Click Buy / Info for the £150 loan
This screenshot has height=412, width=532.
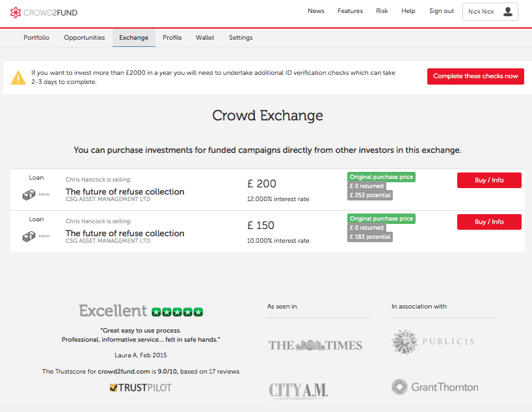tap(489, 222)
